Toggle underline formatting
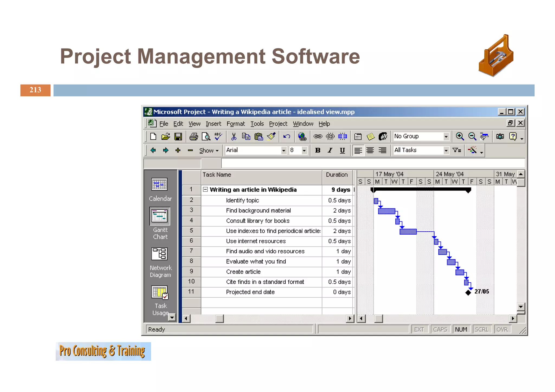Screen dimensions: 555x392 pos(342,150)
